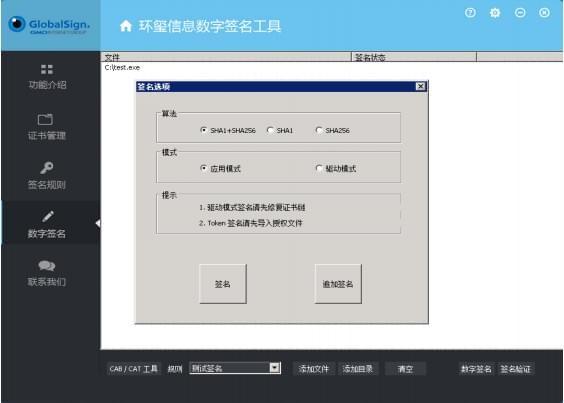Image resolution: width=564 pixels, height=403 pixels.
Task: Click the 联系我们 chat bubbles icon
Action: pyautogui.click(x=47, y=266)
